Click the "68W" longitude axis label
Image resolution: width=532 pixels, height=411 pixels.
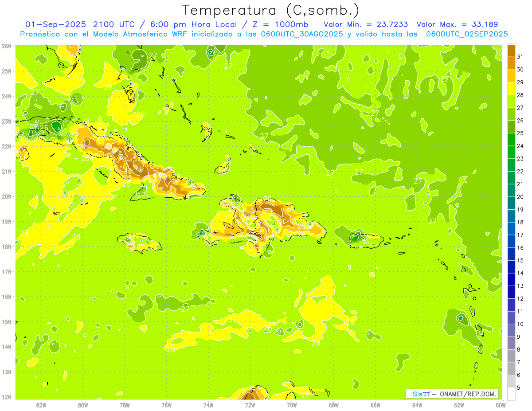333,405
